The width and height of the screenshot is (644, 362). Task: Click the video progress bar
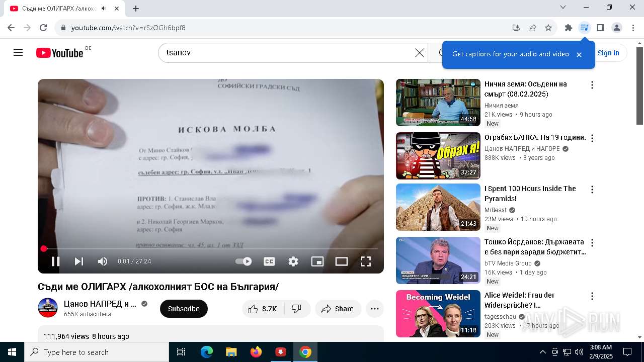[211, 248]
